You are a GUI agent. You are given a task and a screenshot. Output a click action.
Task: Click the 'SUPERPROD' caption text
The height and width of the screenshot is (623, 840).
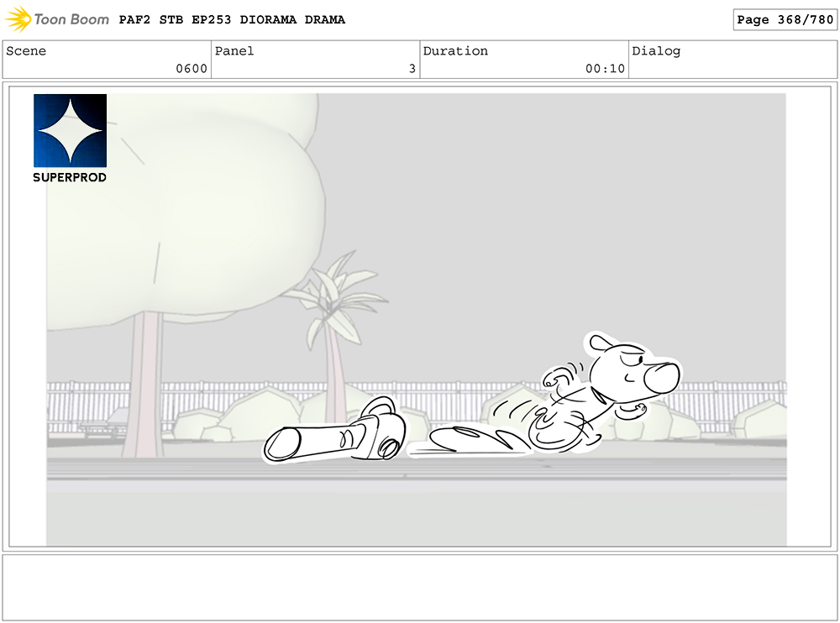pyautogui.click(x=70, y=177)
